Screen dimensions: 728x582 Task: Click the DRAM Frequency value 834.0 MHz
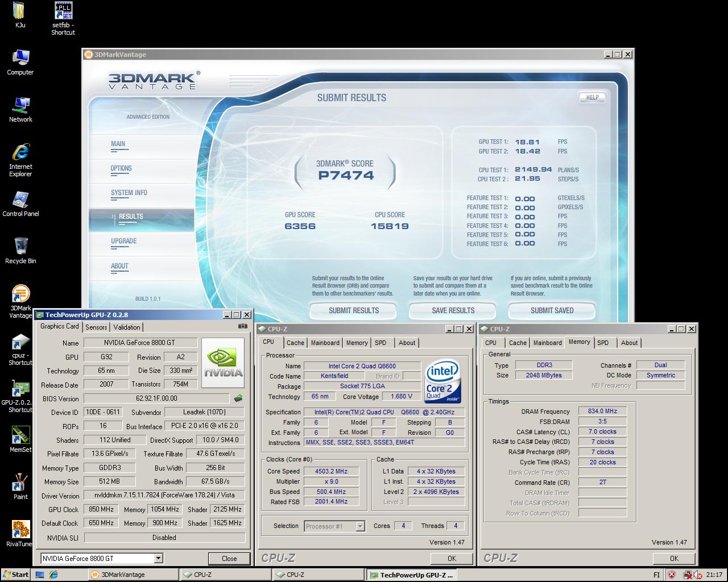pyautogui.click(x=603, y=411)
